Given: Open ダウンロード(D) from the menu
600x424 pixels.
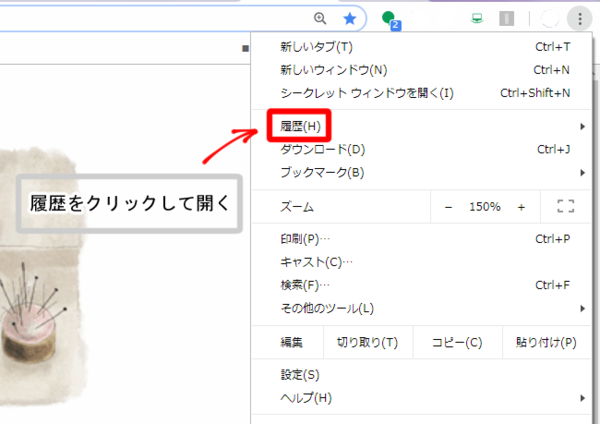Looking at the screenshot, I should click(322, 150).
